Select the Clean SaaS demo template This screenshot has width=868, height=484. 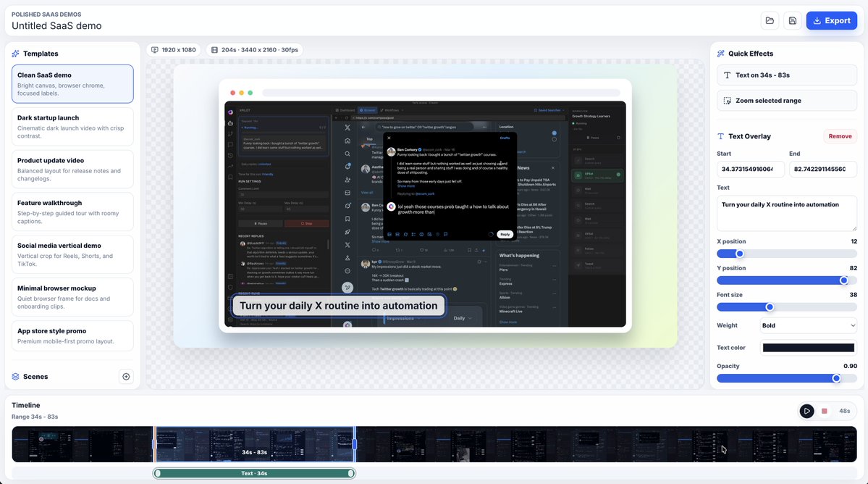point(72,83)
